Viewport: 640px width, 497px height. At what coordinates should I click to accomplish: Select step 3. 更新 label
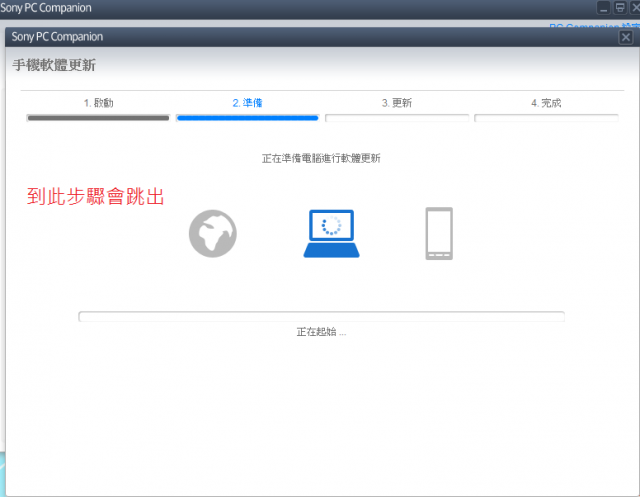(x=397, y=103)
